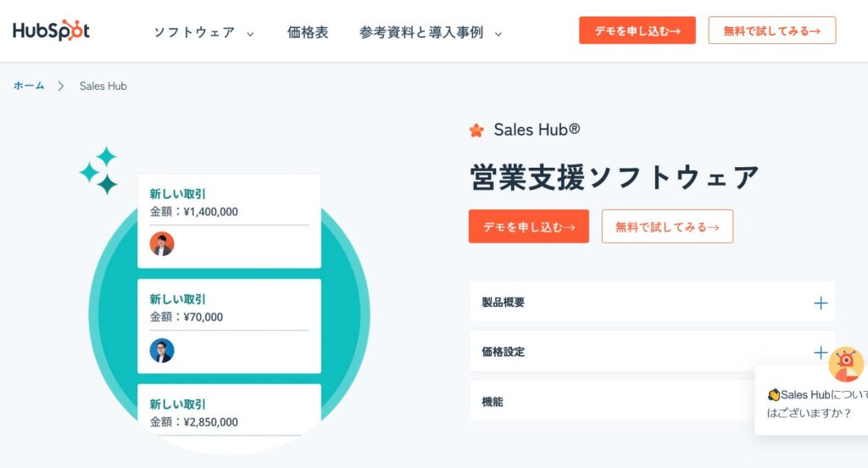Click the header 無料で試してみる button
Screen dimensions: 868x468
771,31
